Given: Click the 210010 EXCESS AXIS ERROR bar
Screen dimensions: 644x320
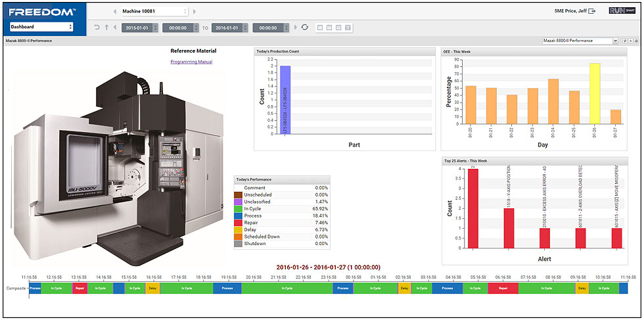Looking at the screenshot, I should pos(545,239).
